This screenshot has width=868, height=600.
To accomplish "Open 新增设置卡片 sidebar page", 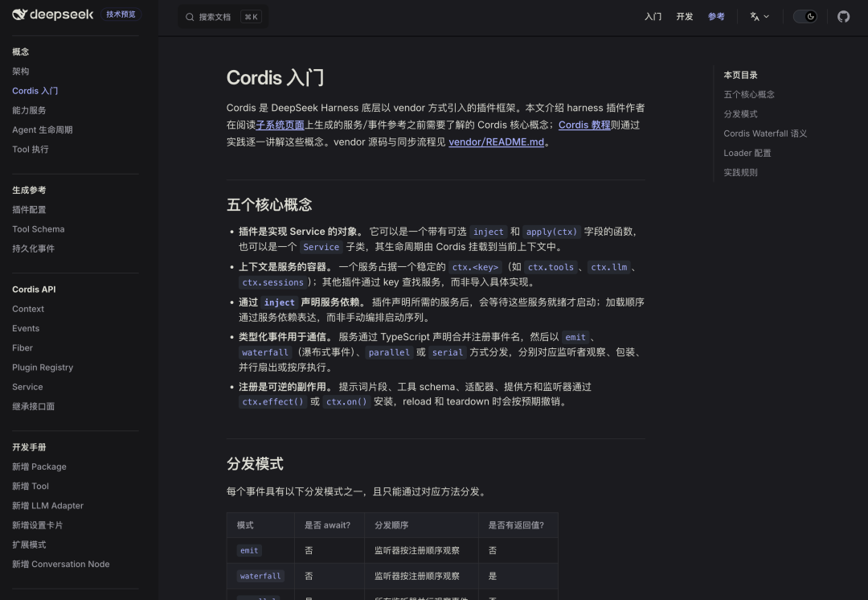I will [37, 524].
